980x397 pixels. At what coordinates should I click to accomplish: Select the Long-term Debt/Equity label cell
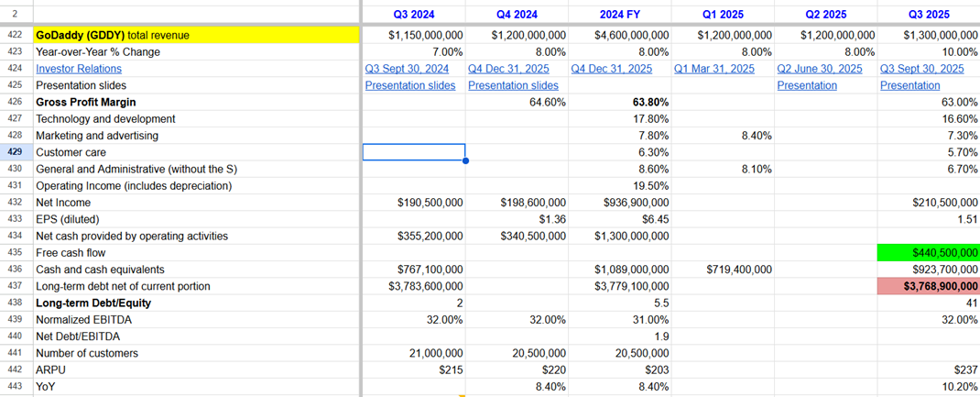(196, 303)
